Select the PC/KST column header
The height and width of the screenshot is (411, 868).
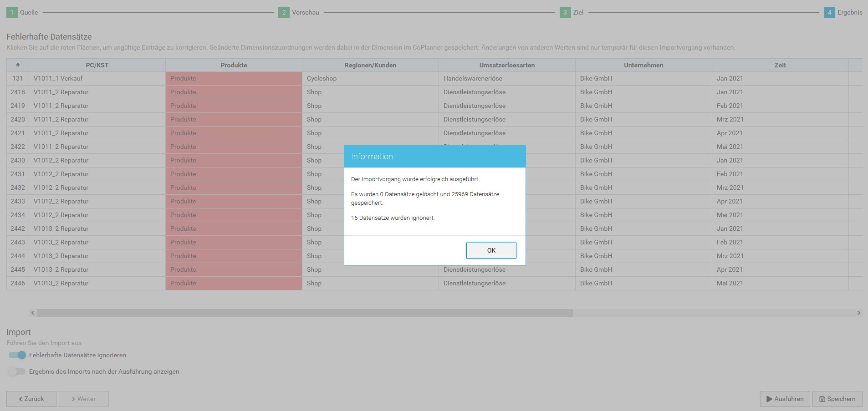pyautogui.click(x=97, y=65)
